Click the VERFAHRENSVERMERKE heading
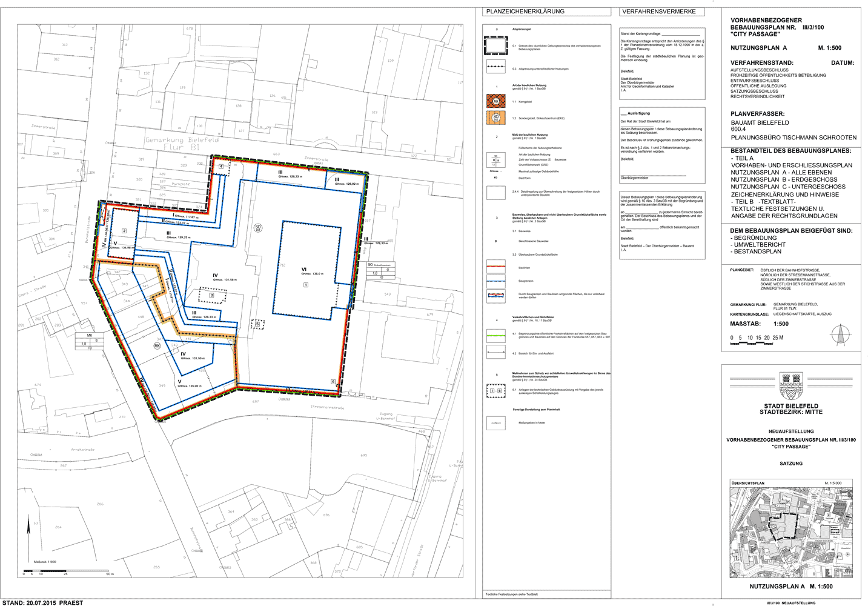 (x=659, y=12)
